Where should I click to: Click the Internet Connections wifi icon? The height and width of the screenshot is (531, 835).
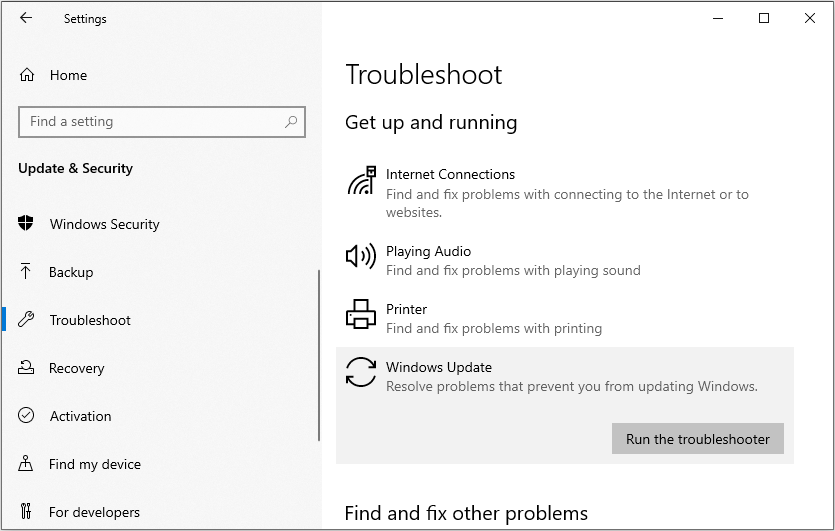362,180
